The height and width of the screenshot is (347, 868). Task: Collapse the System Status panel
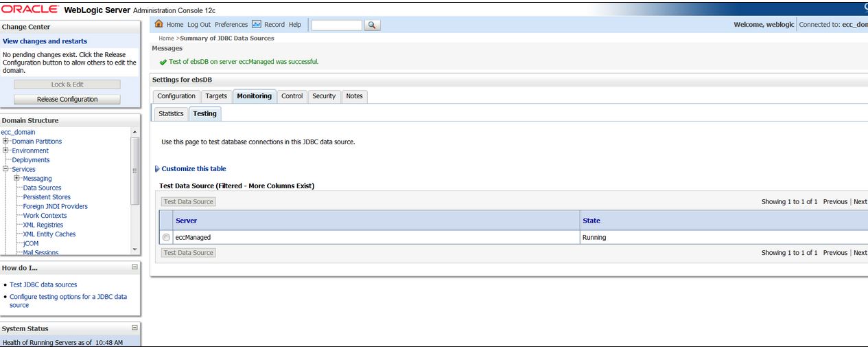click(x=134, y=328)
